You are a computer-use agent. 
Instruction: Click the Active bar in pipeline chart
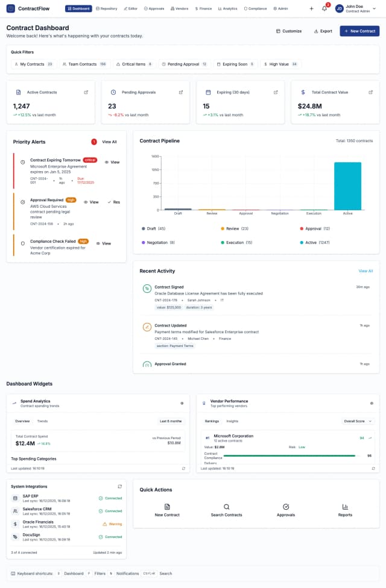click(x=347, y=186)
